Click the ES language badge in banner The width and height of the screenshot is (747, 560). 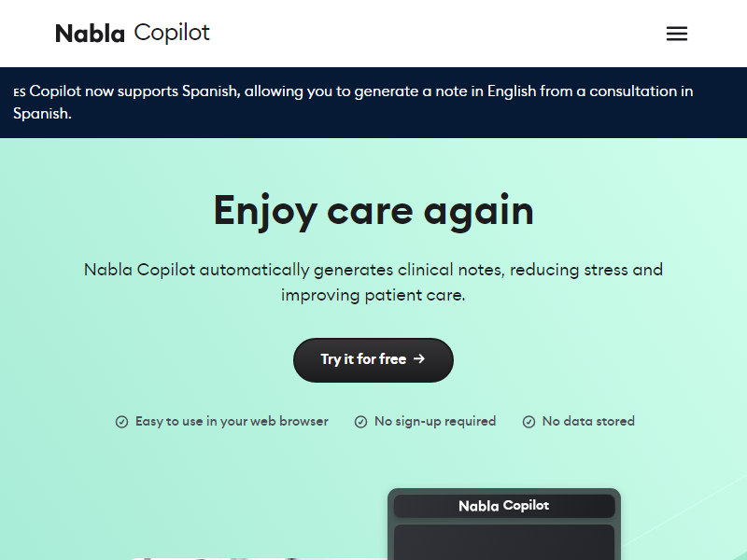[20, 92]
